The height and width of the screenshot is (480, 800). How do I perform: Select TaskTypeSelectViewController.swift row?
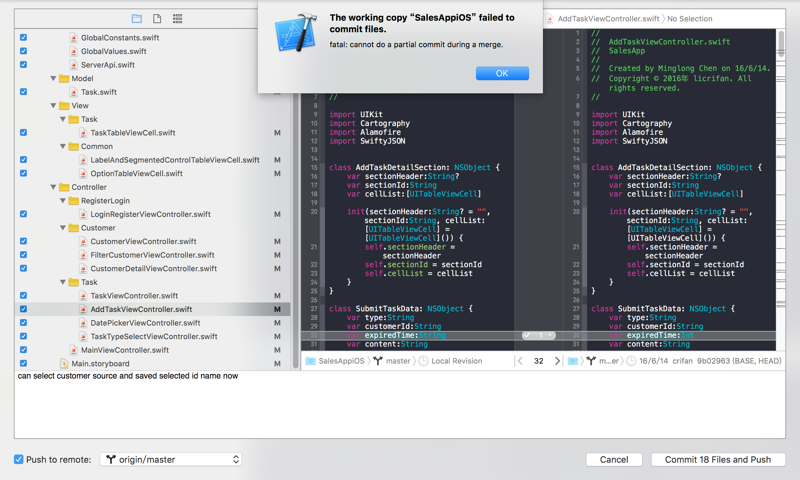(x=153, y=337)
